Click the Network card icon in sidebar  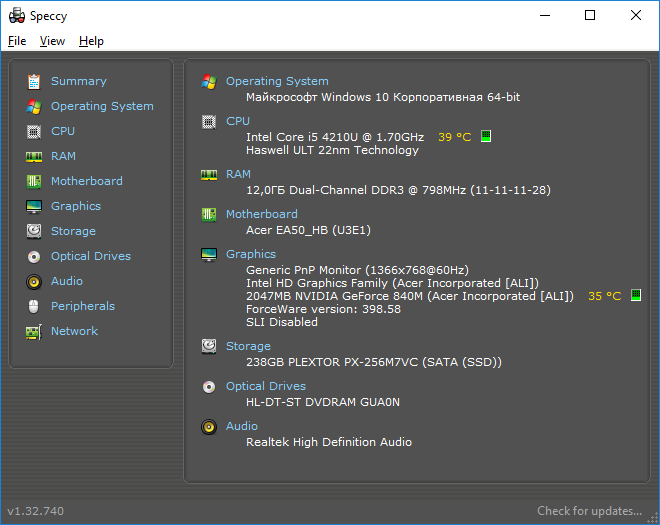[x=34, y=332]
